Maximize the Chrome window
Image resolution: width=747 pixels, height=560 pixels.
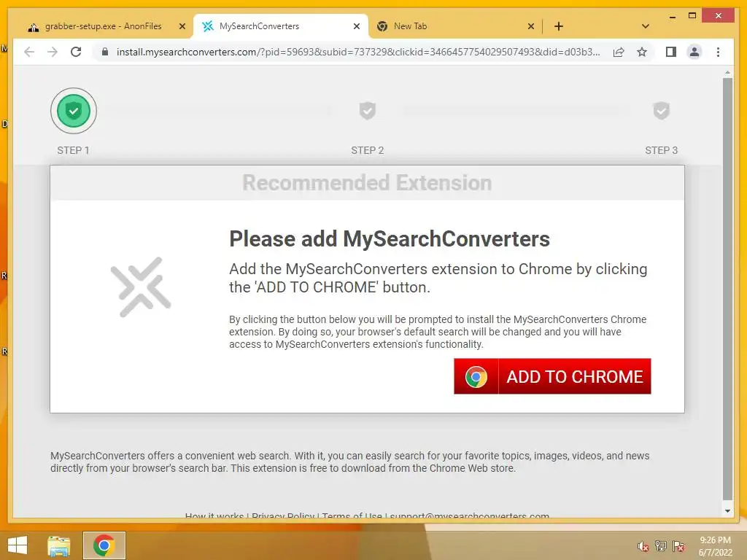(x=692, y=16)
